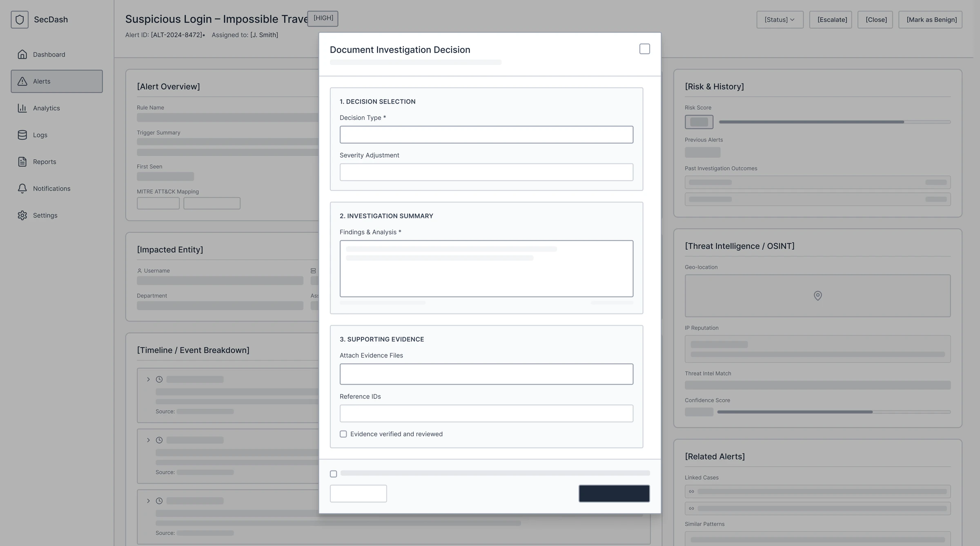The width and height of the screenshot is (980, 546).
Task: Open the Status dropdown
Action: 780,20
